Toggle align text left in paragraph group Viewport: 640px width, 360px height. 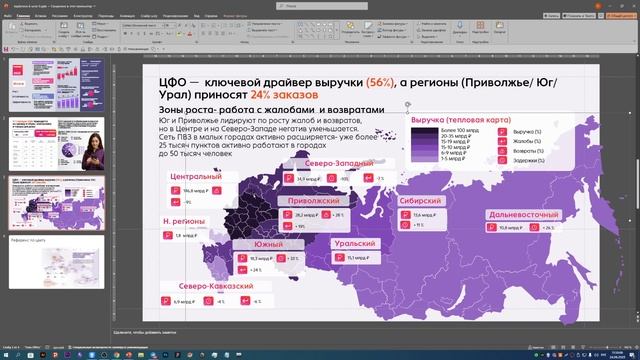204,33
